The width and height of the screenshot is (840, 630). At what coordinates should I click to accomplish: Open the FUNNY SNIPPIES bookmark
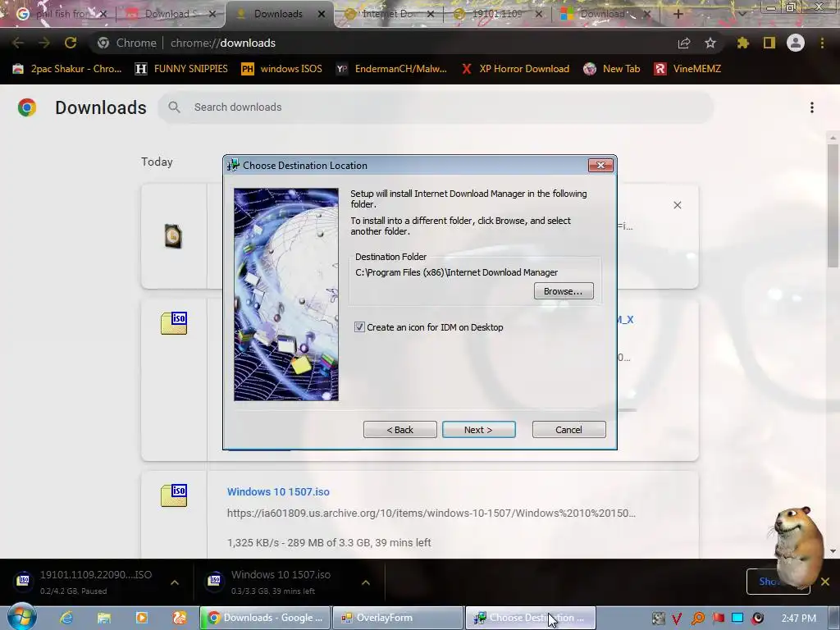(x=181, y=69)
